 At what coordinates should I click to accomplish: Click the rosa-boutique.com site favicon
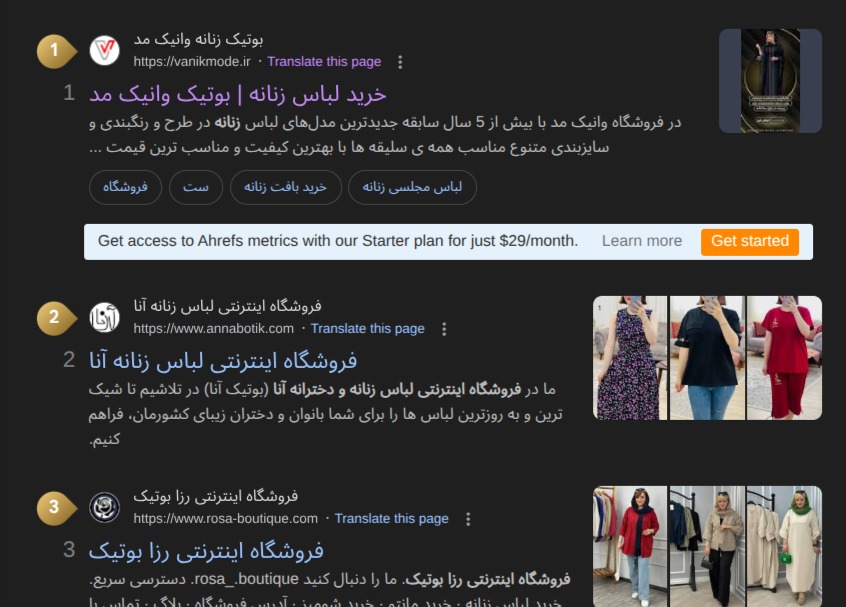[104, 507]
